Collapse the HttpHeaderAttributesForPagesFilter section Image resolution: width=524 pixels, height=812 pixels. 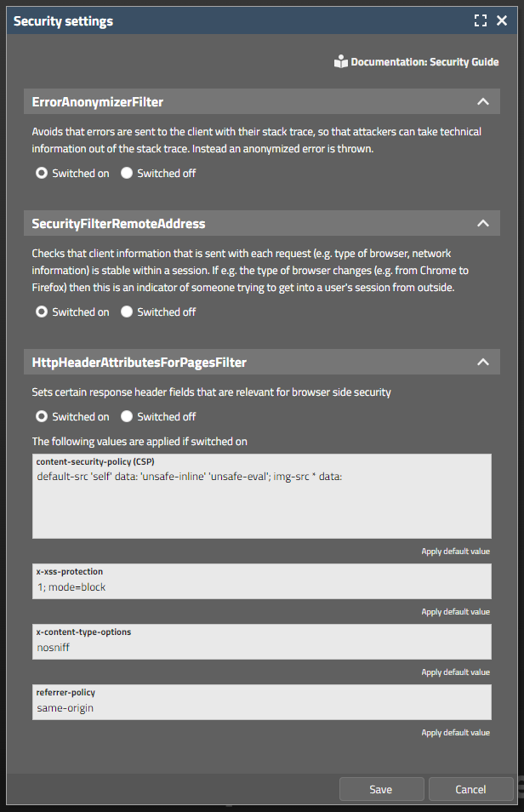[x=483, y=363]
